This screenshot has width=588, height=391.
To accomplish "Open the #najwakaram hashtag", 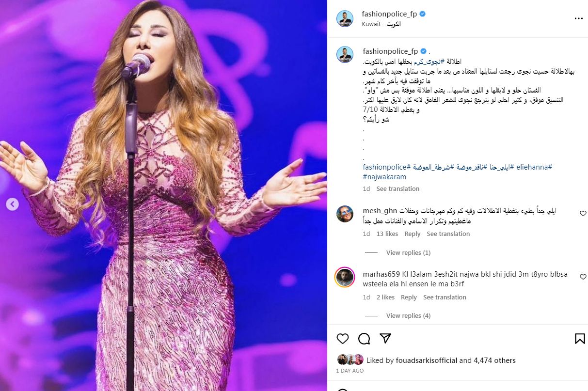I will [384, 177].
